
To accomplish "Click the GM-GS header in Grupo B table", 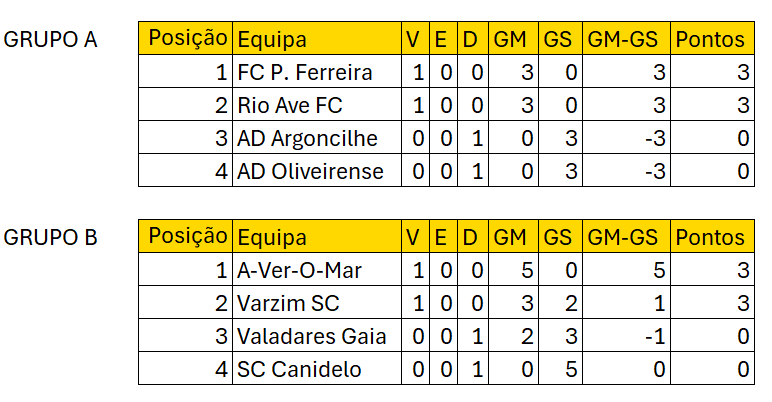I will pos(622,238).
